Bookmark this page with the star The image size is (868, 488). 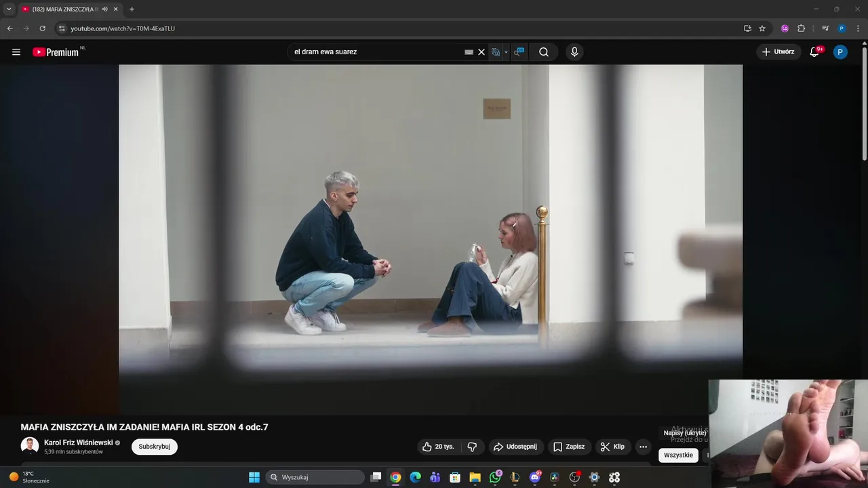762,28
